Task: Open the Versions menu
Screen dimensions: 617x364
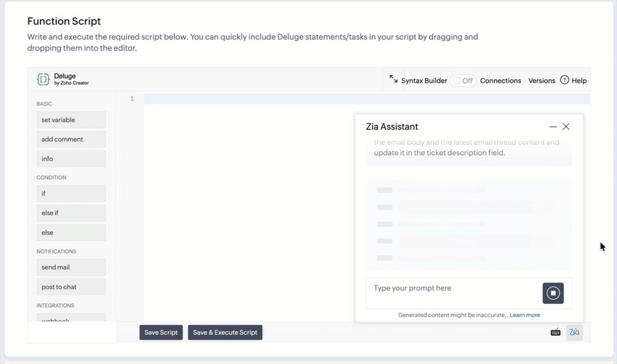Action: click(541, 81)
